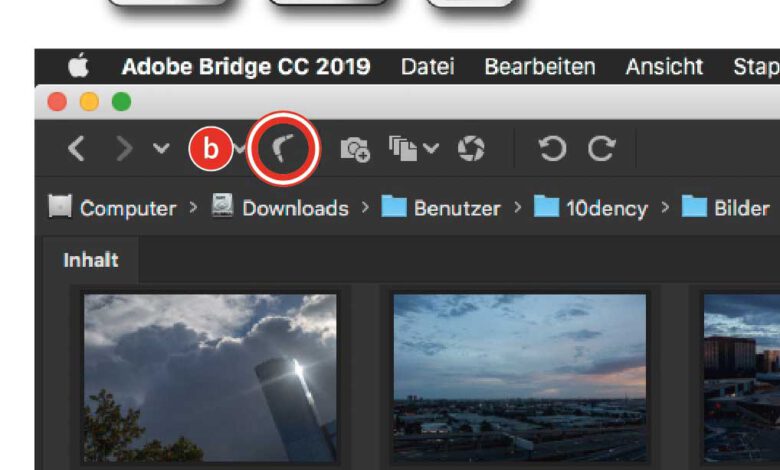Rotate 90° counterclockwise icon
The width and height of the screenshot is (780, 470).
pyautogui.click(x=552, y=148)
